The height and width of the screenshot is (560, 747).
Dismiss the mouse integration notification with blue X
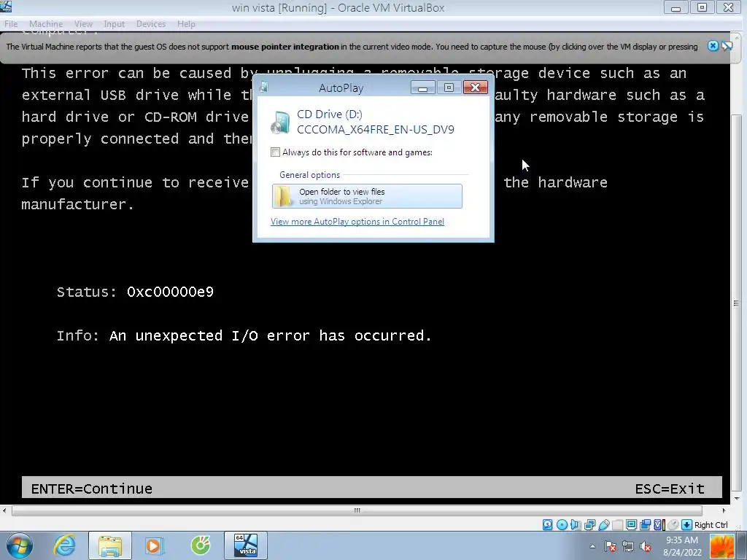(713, 46)
